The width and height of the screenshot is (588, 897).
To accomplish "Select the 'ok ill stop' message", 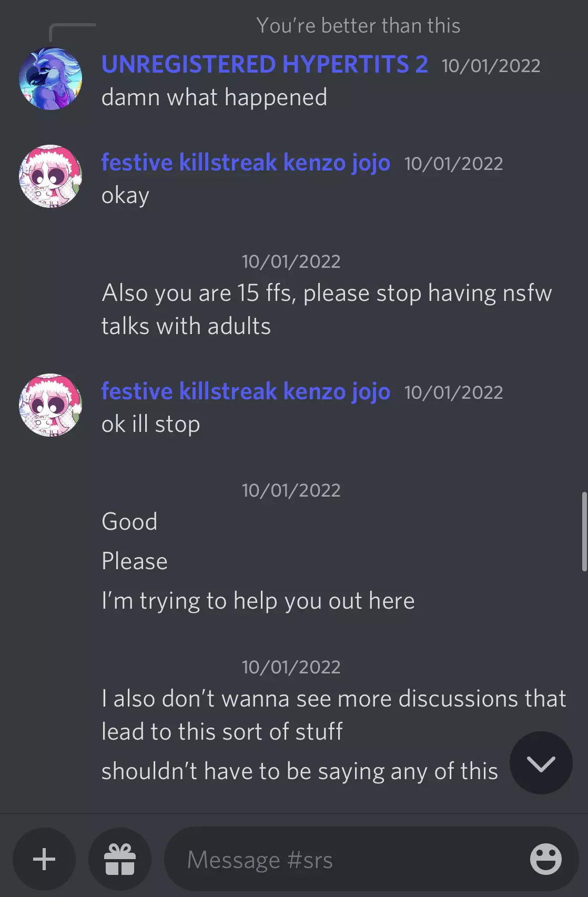I will click(150, 424).
